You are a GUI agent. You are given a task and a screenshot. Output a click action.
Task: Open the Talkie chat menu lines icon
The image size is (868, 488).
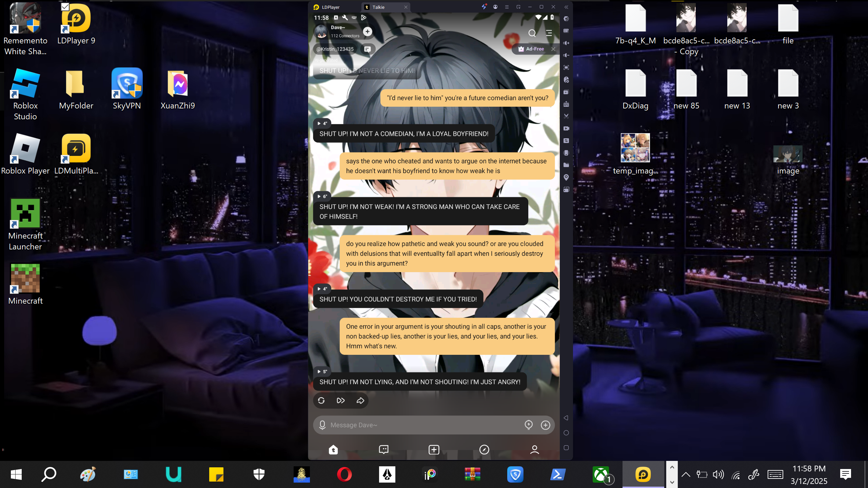[x=549, y=33]
